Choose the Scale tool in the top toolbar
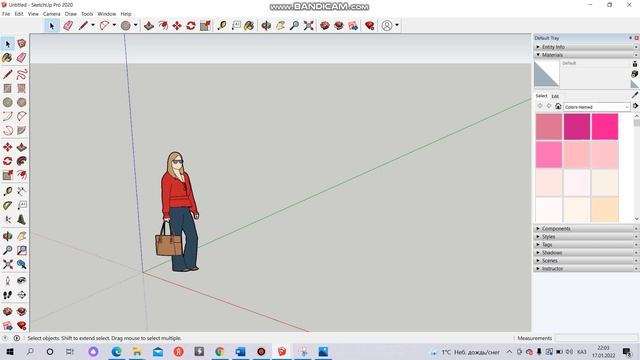 [x=205, y=26]
